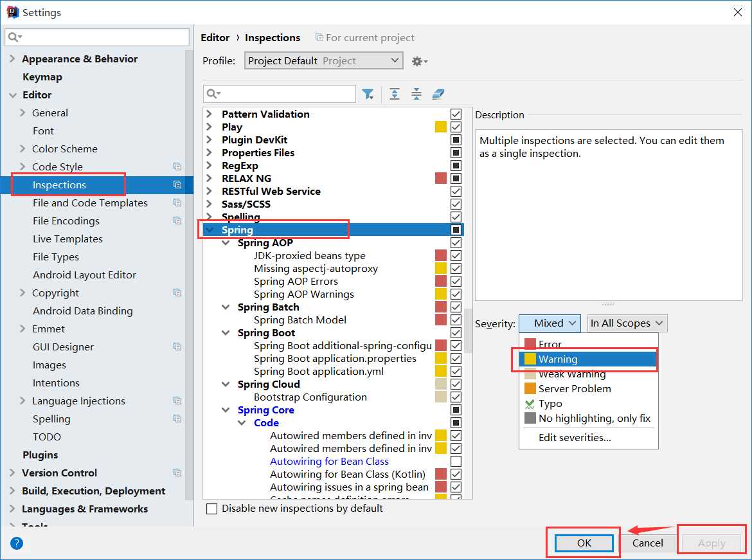Select Warning severity option
This screenshot has width=752, height=560.
pos(589,359)
